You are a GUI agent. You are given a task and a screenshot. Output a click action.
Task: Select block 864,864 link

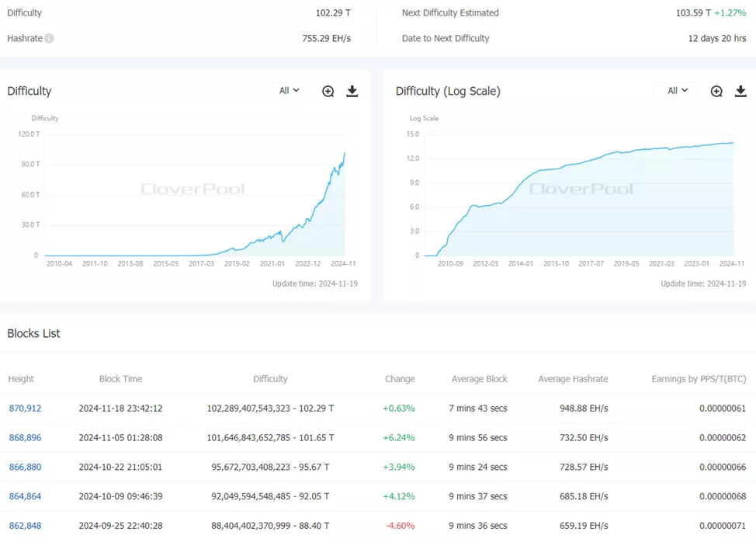tap(25, 496)
